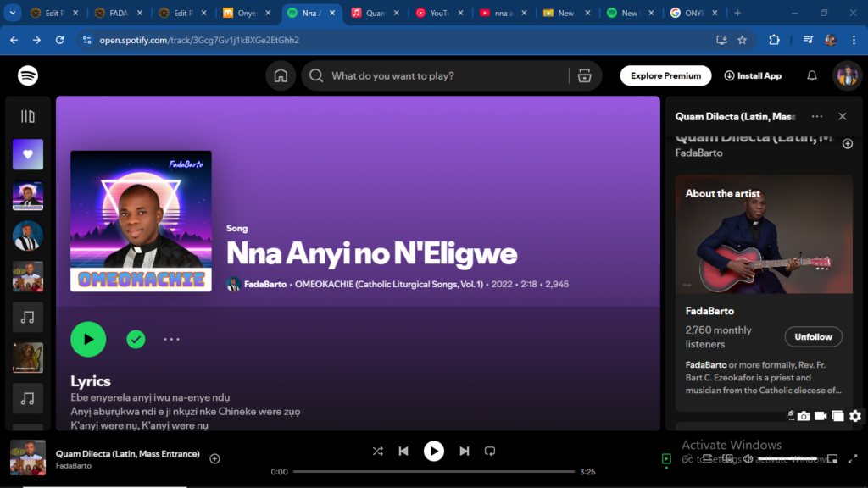The height and width of the screenshot is (488, 868).
Task: Open more options for Nna Anyi no N'Eligwe
Action: pyautogui.click(x=172, y=339)
